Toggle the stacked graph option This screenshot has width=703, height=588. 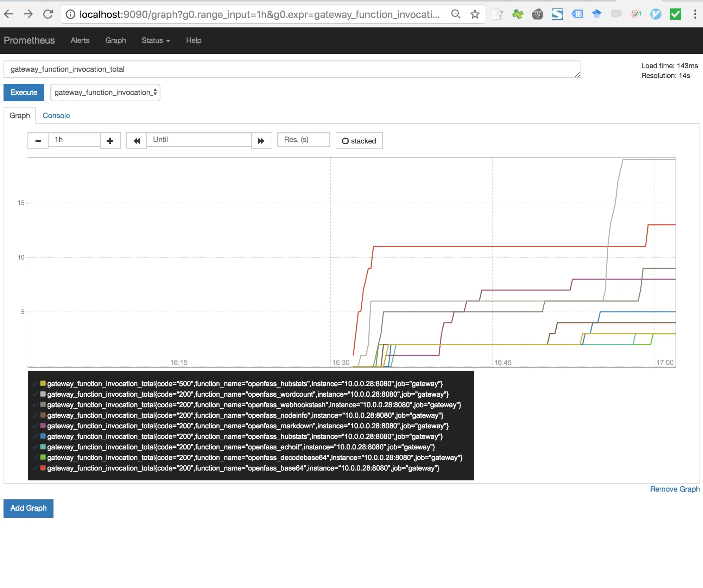[x=359, y=141]
